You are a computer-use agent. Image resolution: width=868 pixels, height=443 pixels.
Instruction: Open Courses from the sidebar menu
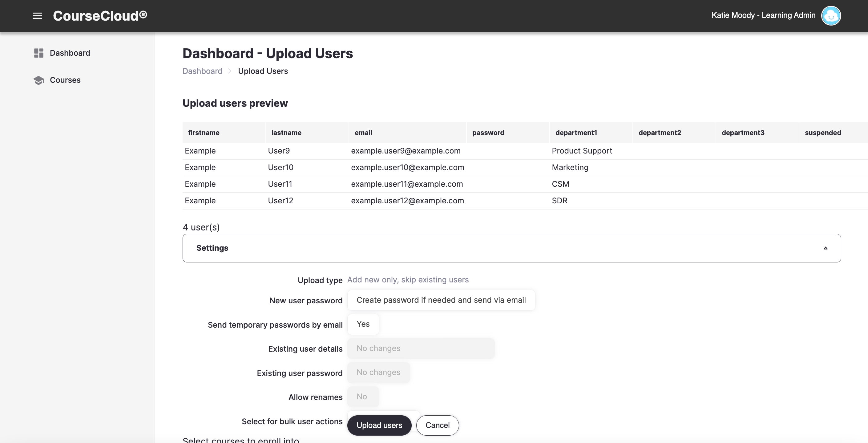tap(65, 80)
